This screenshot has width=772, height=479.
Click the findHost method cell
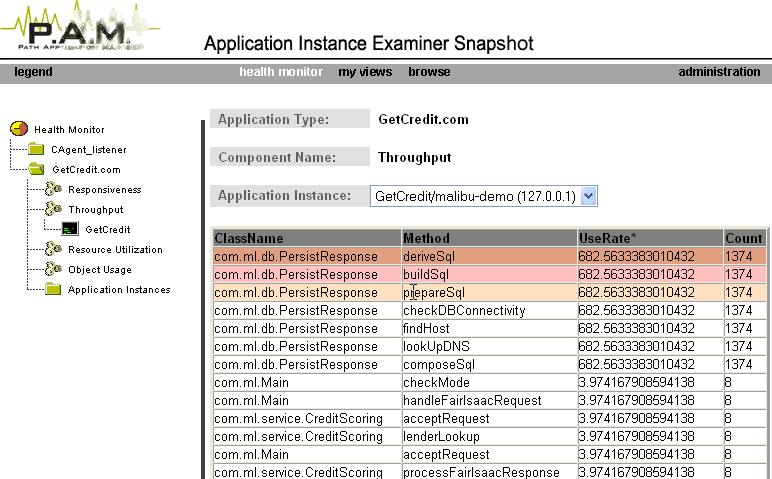point(489,328)
